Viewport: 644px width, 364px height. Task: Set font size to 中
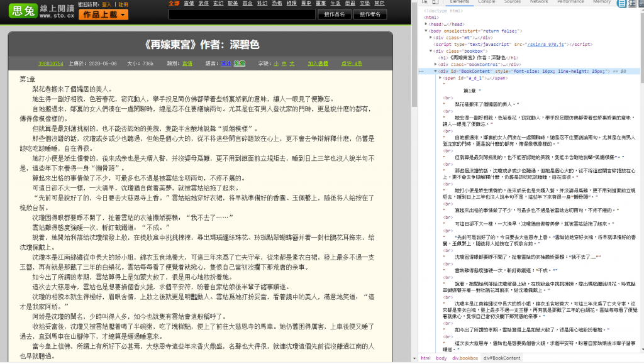pos(284,63)
